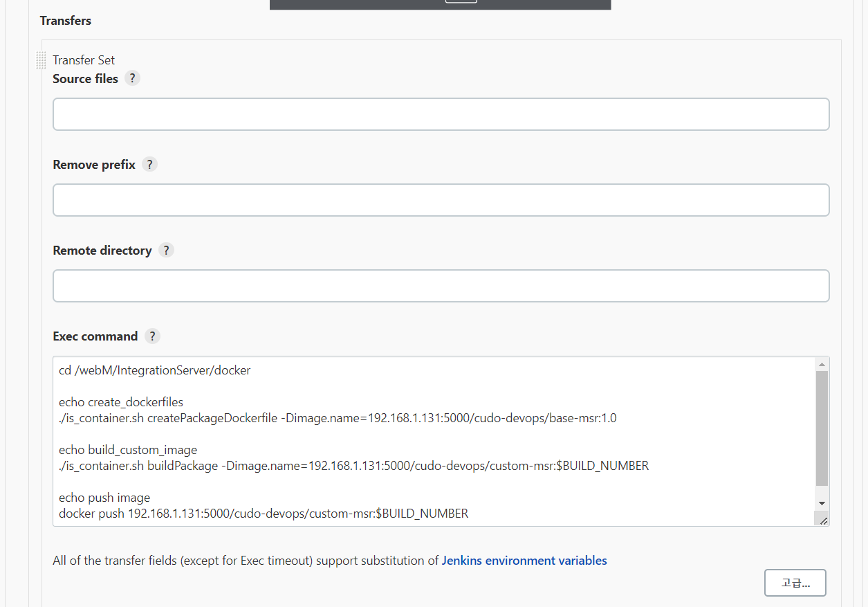Place cursor on the buildPackage command line

(353, 466)
